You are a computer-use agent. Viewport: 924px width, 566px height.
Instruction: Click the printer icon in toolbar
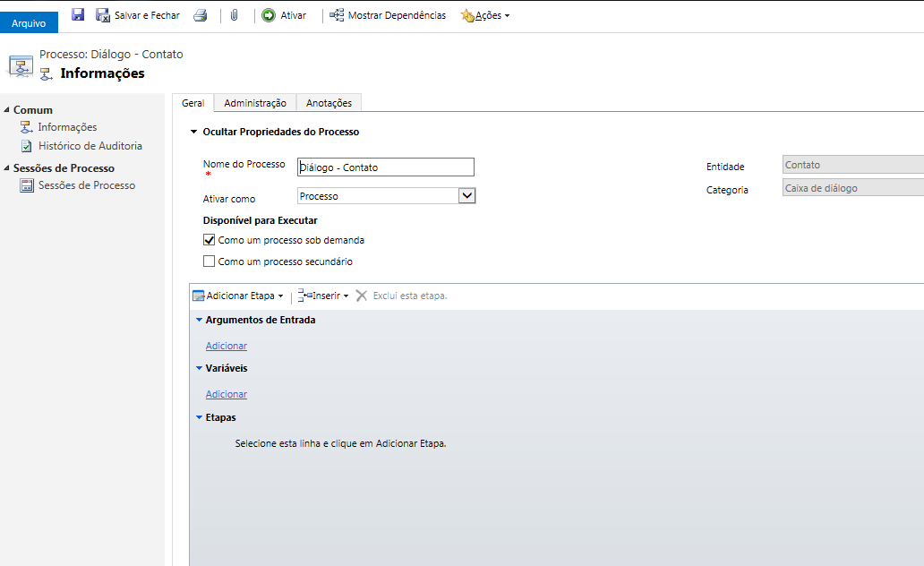[201, 15]
